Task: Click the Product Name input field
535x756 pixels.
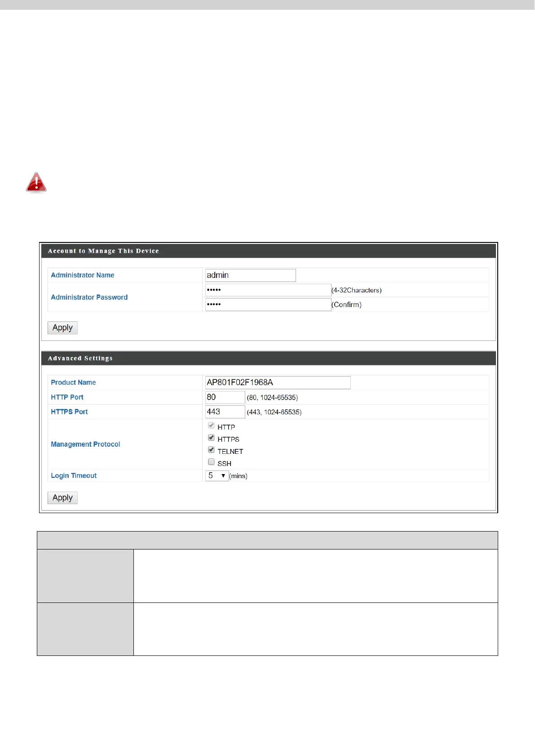Action: (x=278, y=382)
